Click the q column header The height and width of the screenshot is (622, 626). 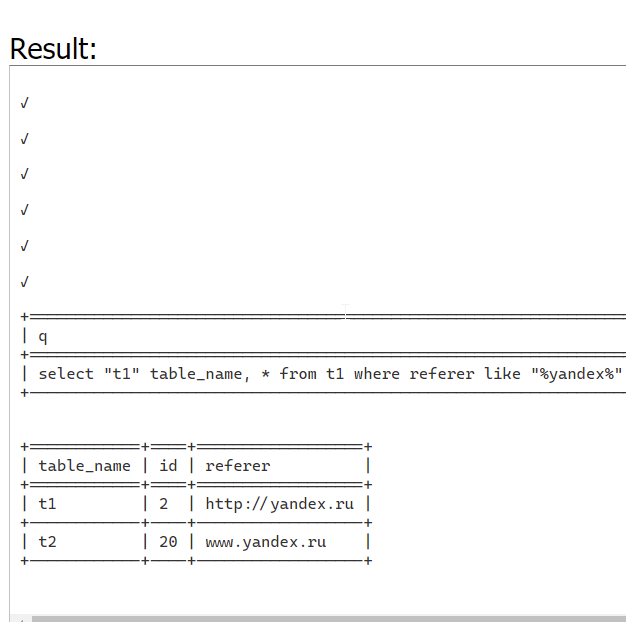pos(43,337)
